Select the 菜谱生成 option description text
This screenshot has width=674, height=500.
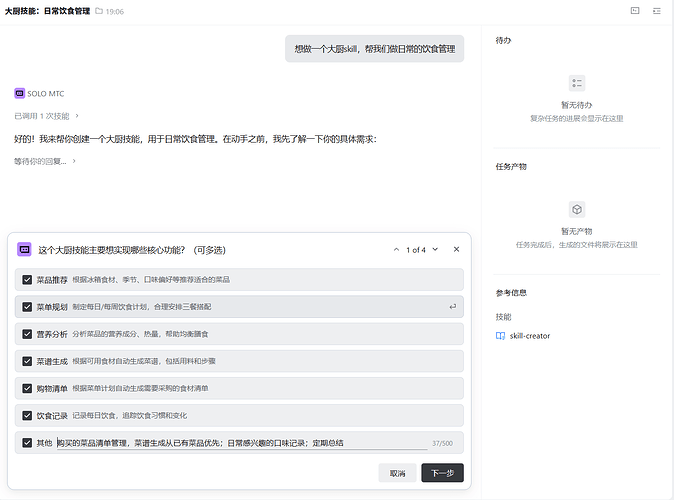(x=144, y=361)
